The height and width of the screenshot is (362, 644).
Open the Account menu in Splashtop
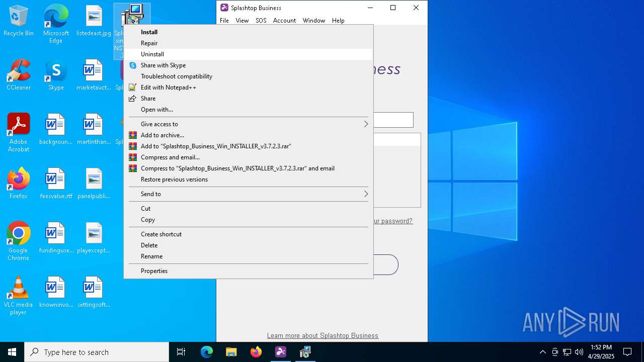[284, 21]
